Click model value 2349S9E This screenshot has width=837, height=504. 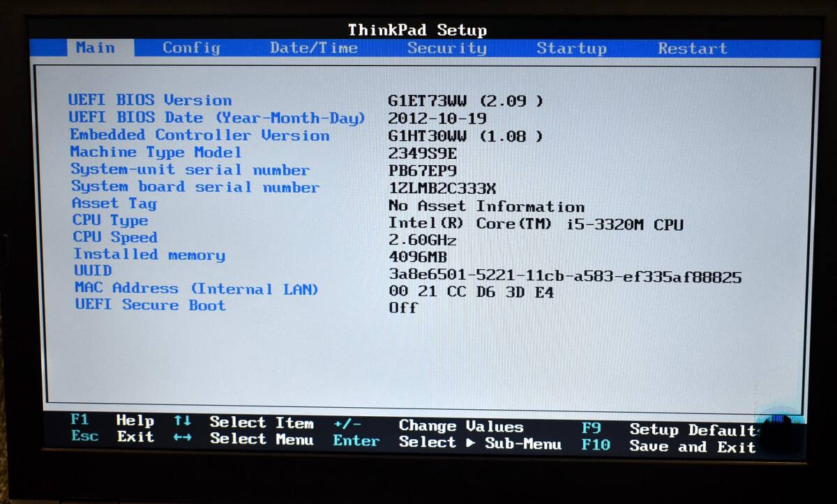pyautogui.click(x=423, y=153)
